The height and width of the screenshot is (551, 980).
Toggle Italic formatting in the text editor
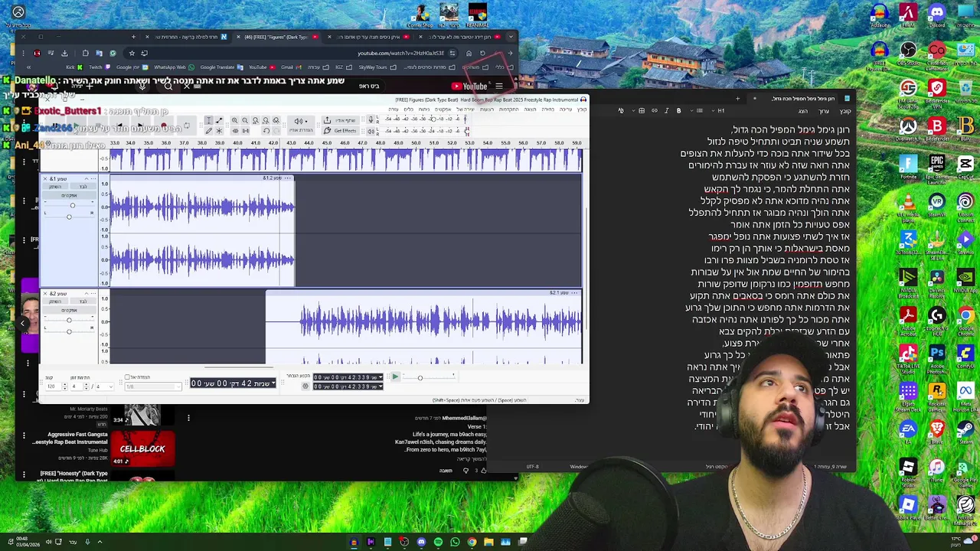point(667,110)
